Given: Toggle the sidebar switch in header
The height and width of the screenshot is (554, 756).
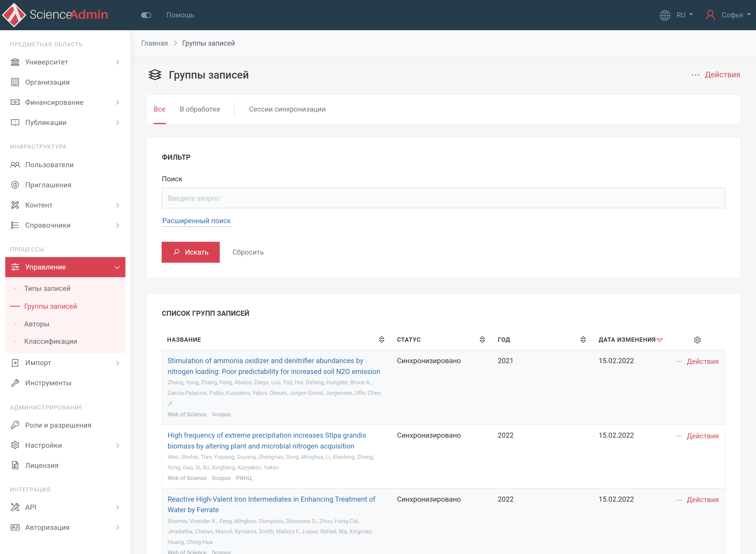Looking at the screenshot, I should pos(146,15).
